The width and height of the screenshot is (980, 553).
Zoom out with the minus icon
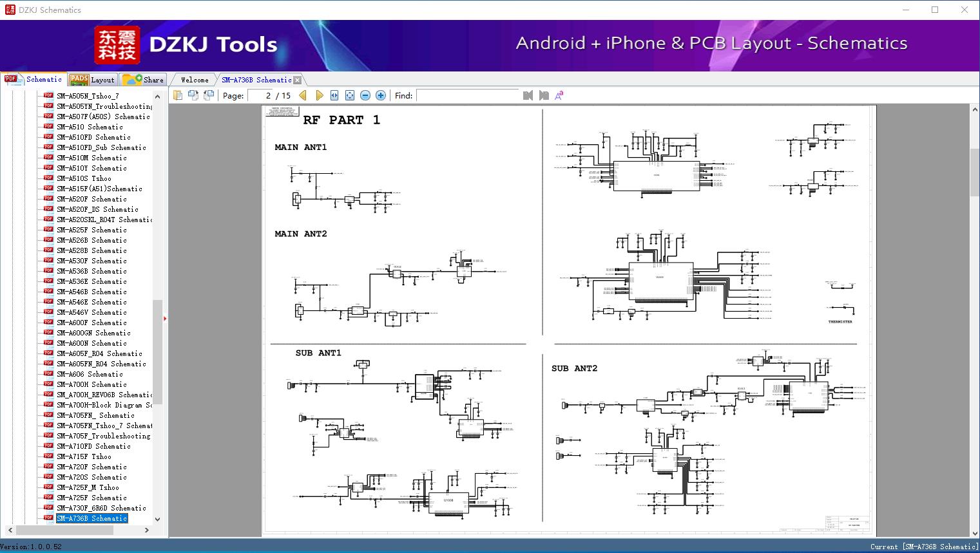pyautogui.click(x=365, y=95)
